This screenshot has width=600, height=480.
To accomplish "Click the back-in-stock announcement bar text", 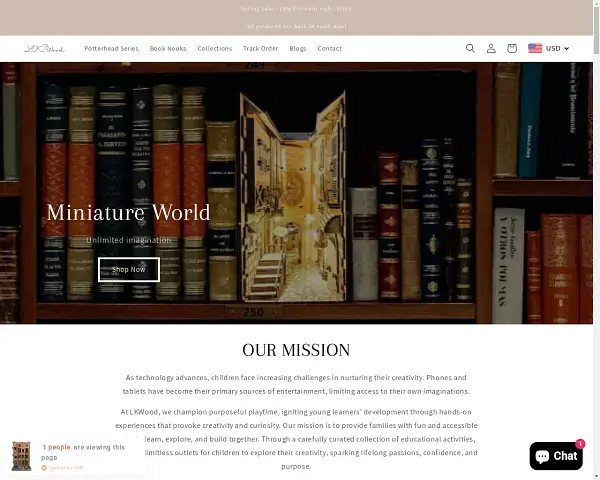I will (299, 26).
